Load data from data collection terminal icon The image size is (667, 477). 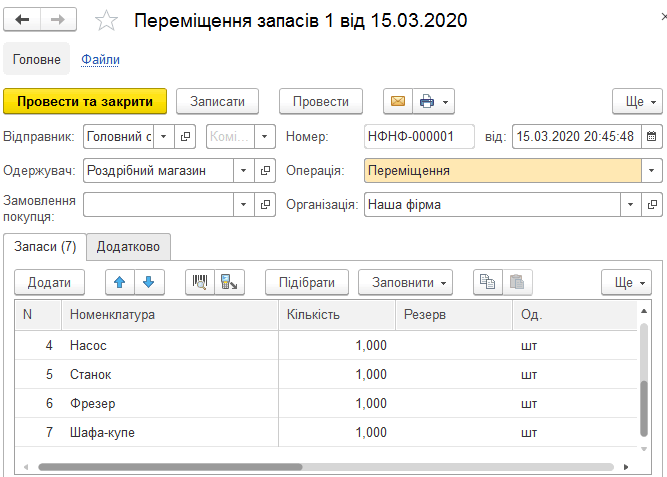(229, 282)
